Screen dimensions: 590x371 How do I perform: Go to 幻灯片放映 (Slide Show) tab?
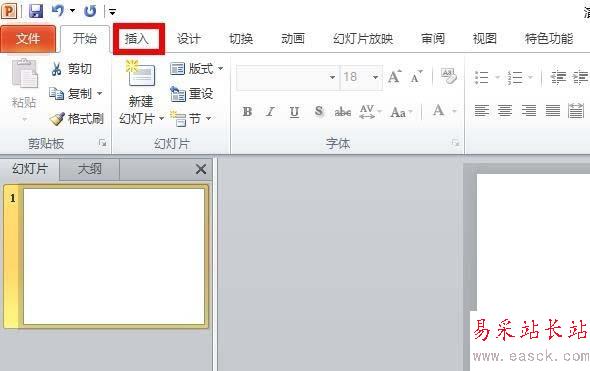coord(363,38)
